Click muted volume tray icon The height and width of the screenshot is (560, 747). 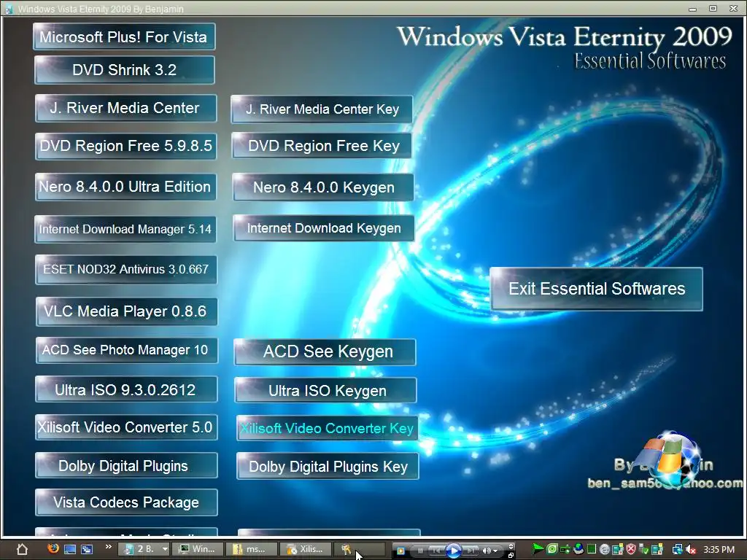690,550
